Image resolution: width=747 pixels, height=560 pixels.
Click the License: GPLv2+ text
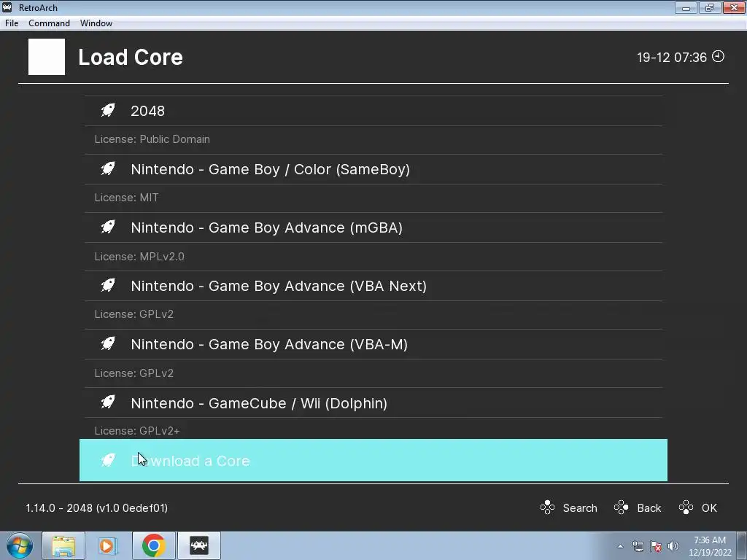tap(137, 430)
